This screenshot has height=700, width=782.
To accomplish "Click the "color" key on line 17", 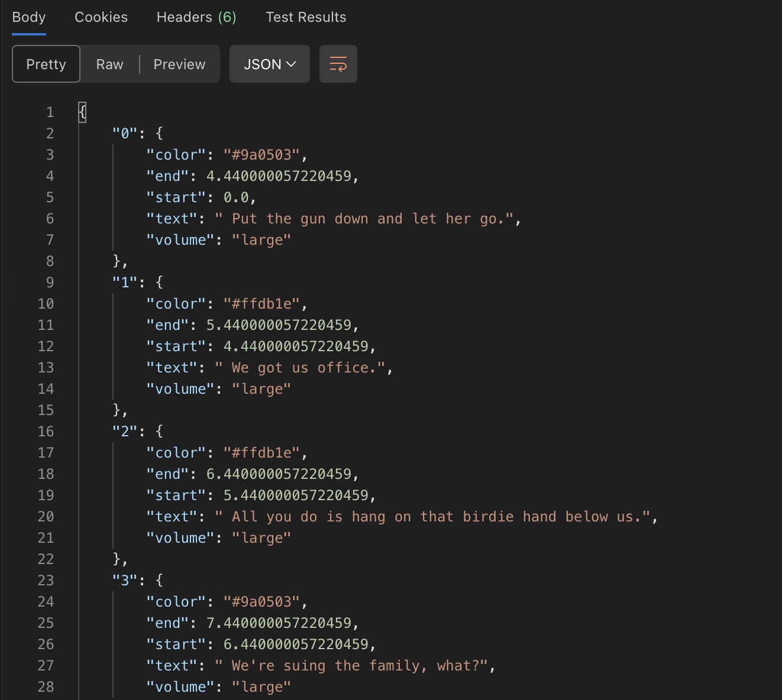I will coord(176,453).
